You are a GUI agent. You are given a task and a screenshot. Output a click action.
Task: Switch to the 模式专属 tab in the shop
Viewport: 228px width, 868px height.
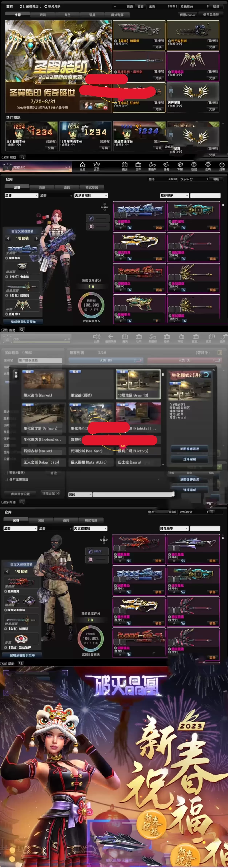(x=117, y=15)
